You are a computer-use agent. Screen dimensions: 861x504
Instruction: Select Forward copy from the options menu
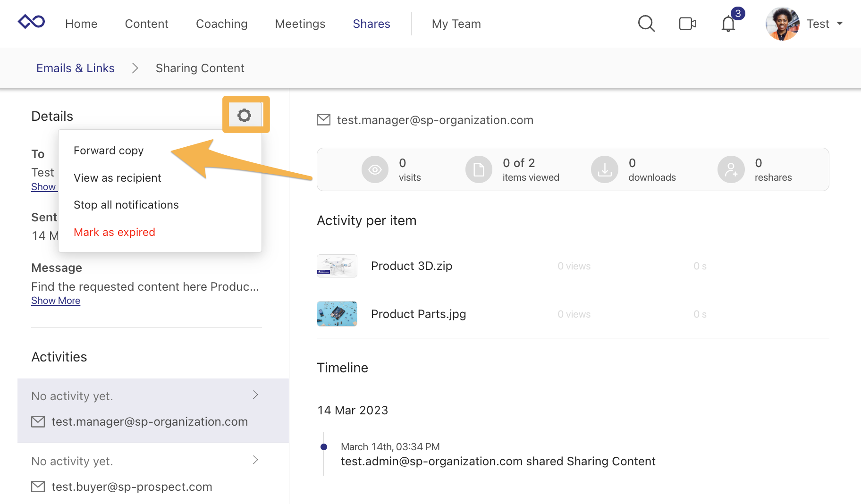point(109,150)
